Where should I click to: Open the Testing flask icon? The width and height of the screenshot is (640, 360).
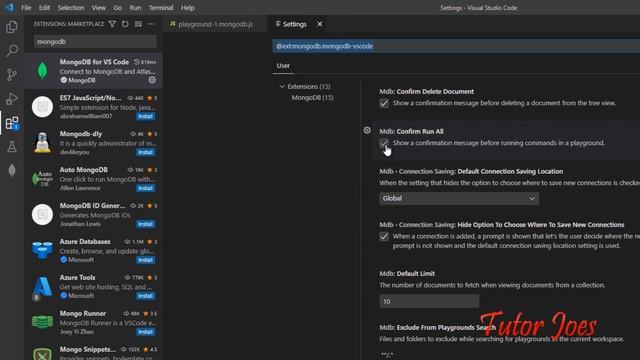click(x=12, y=147)
